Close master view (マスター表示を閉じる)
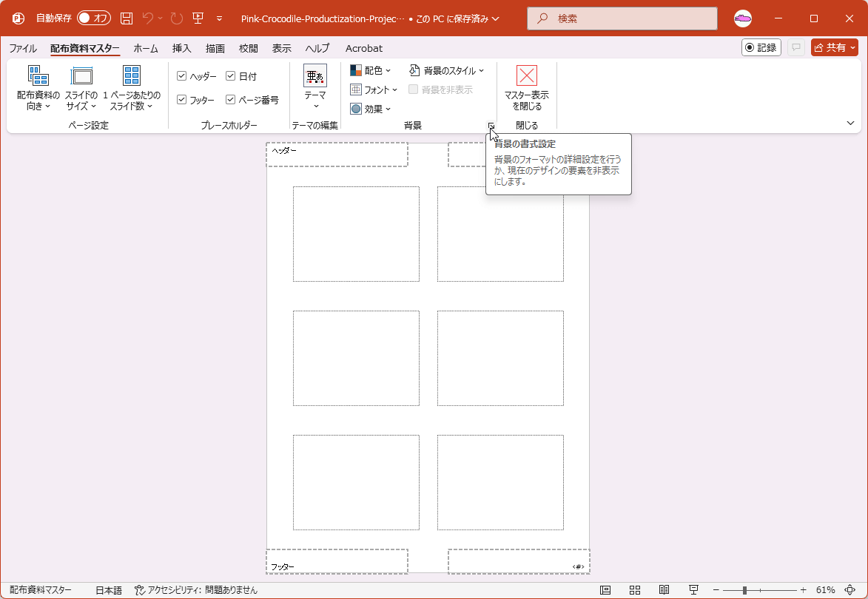This screenshot has height=599, width=868. click(526, 88)
